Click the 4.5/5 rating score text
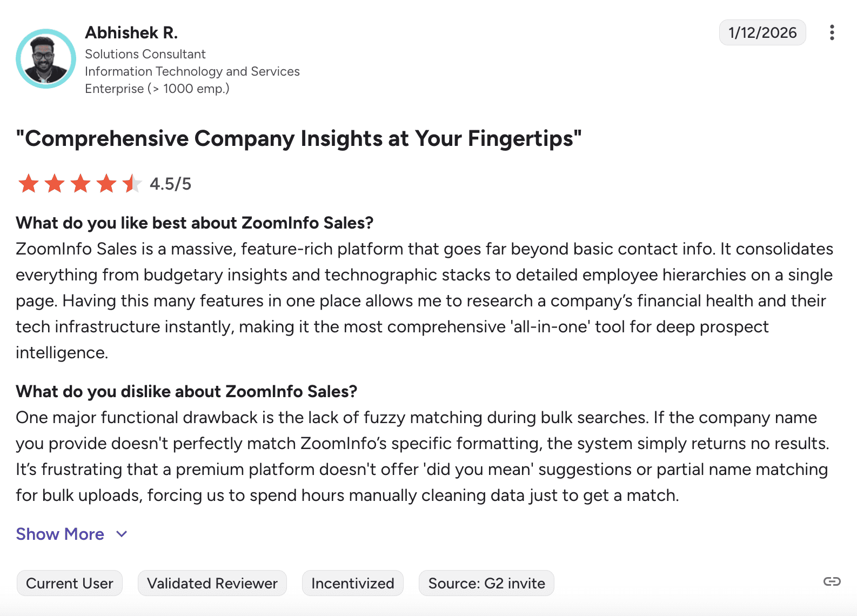The image size is (857, 616). tap(171, 184)
